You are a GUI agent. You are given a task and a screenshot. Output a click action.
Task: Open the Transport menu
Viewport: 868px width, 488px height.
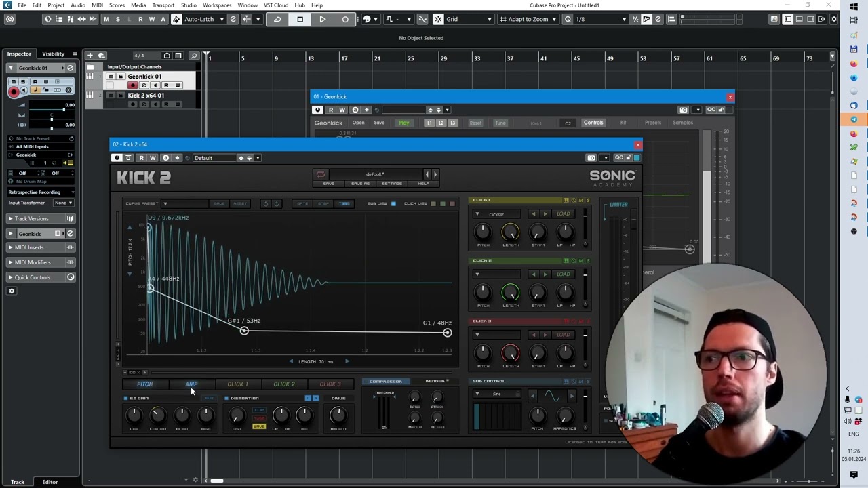point(163,5)
